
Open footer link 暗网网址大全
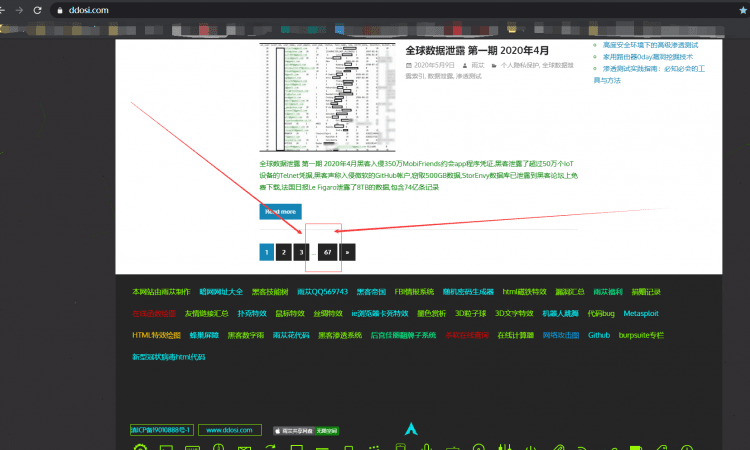tap(221, 292)
